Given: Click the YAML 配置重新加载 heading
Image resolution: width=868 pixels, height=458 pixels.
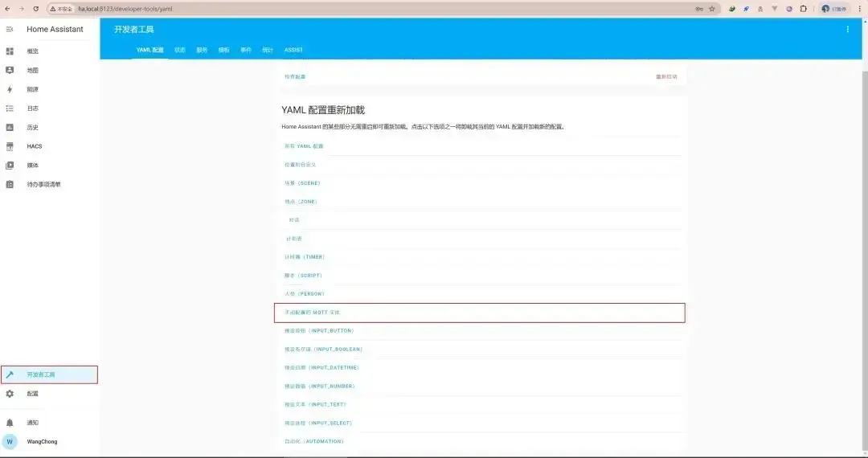Looking at the screenshot, I should tap(323, 110).
